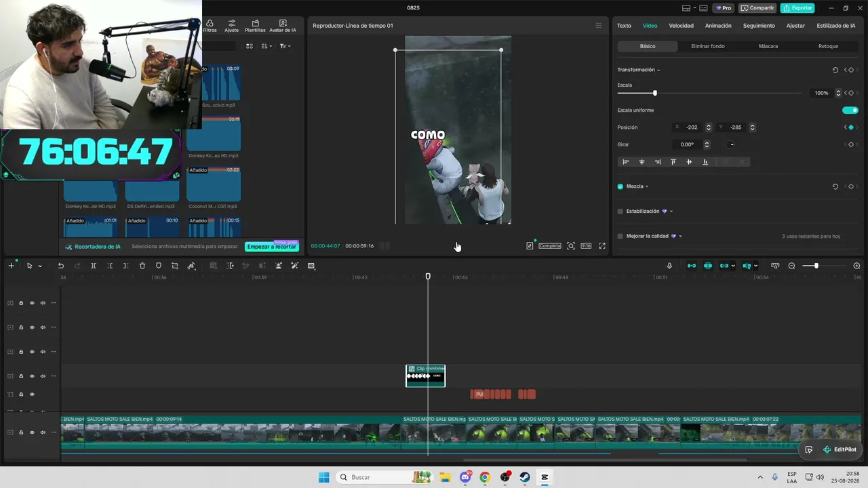Switch to the Animación tab

718,26
